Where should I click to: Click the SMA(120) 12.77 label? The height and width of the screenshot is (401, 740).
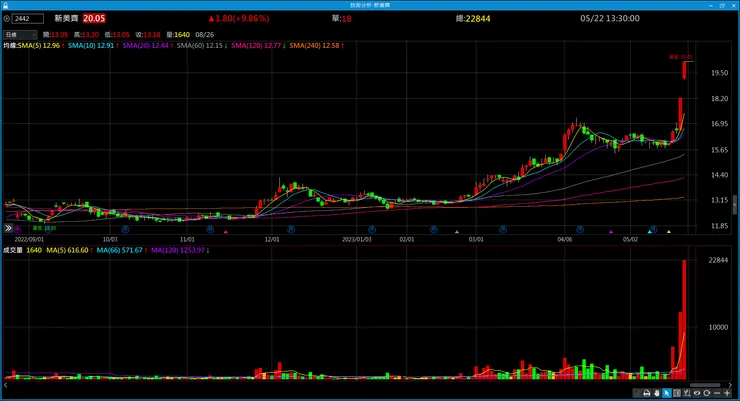pos(256,46)
